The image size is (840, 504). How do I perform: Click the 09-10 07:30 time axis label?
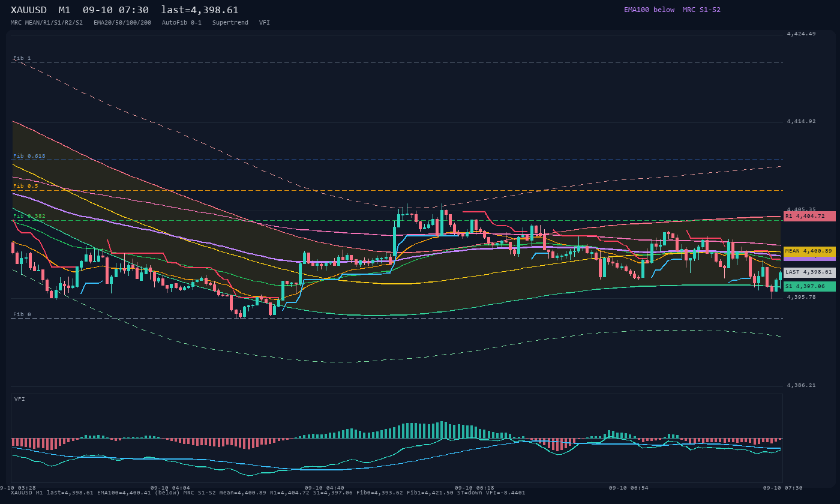tap(783, 488)
